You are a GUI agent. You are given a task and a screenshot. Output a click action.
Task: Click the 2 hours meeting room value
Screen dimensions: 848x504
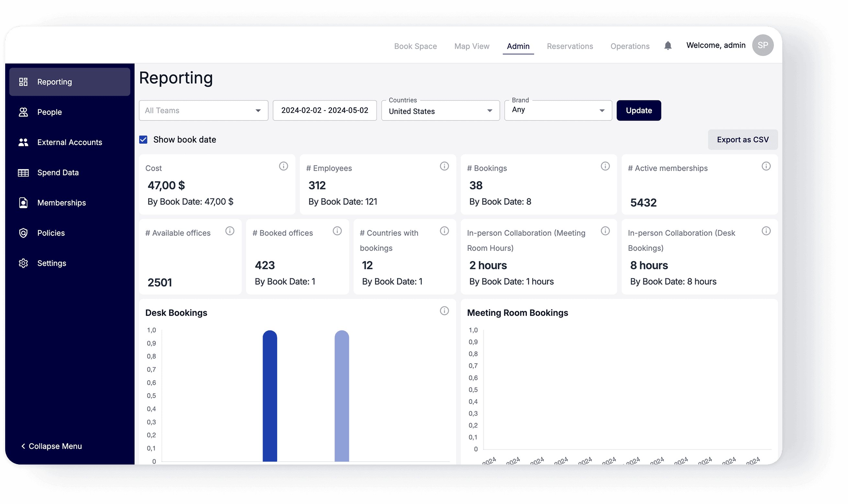488,265
